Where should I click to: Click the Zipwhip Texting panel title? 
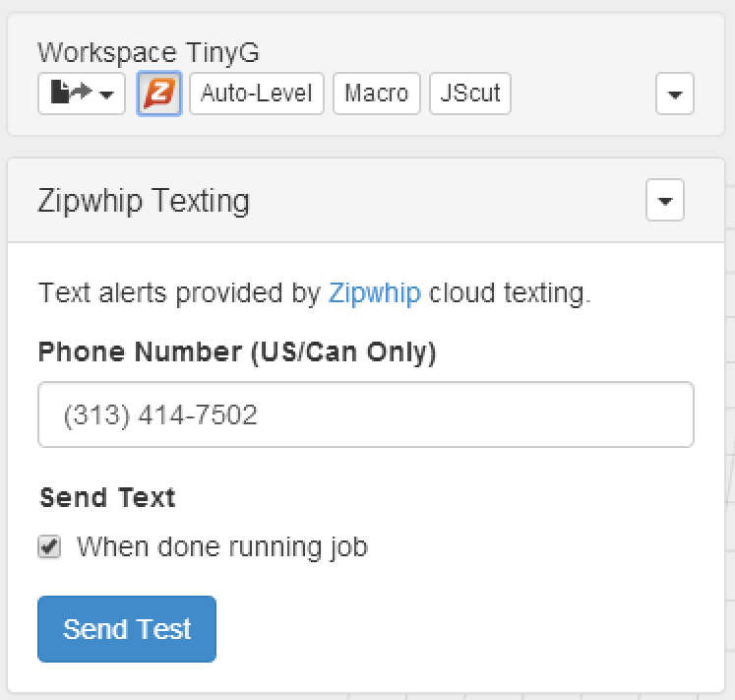pos(144,201)
